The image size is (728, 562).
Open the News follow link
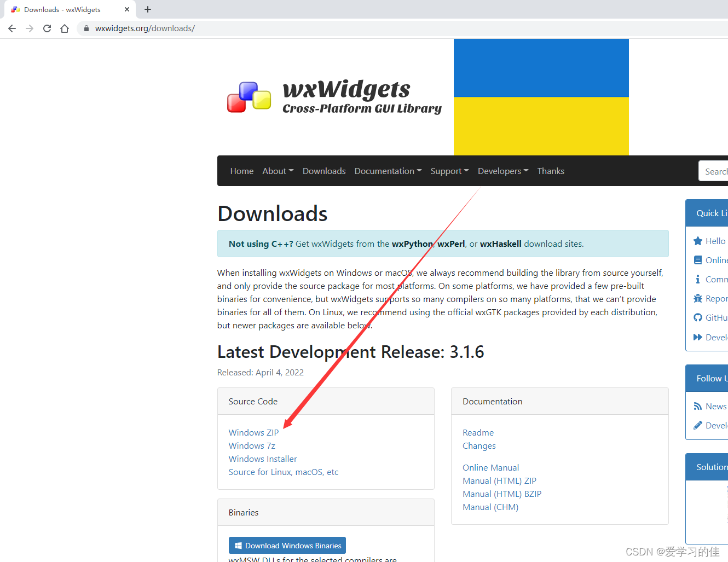pyautogui.click(x=716, y=406)
